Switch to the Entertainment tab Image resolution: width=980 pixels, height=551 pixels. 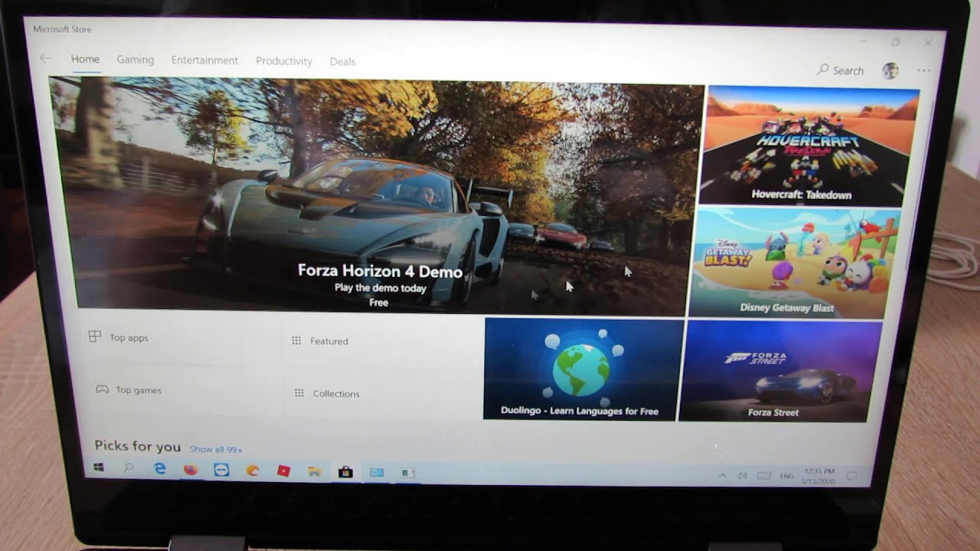[204, 60]
